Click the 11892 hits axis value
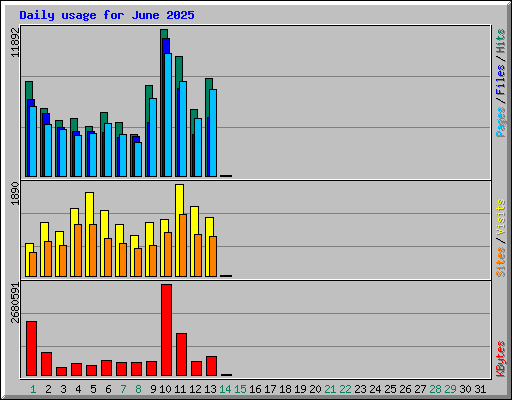 pos(16,43)
